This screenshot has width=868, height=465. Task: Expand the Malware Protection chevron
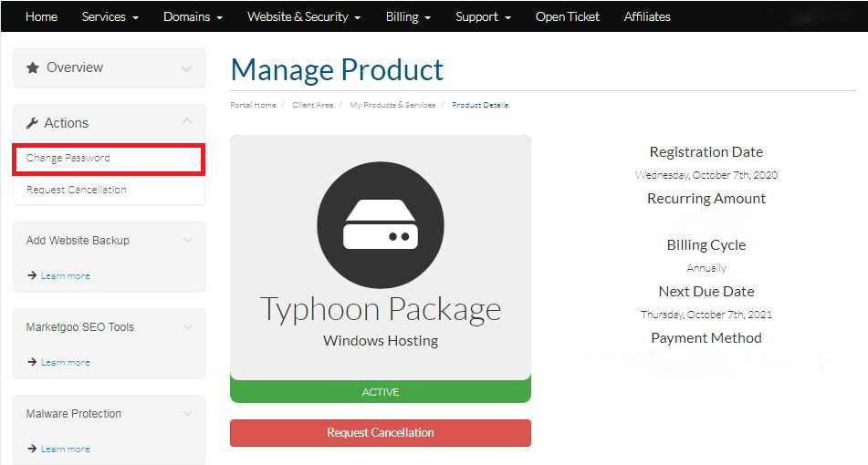[188, 414]
